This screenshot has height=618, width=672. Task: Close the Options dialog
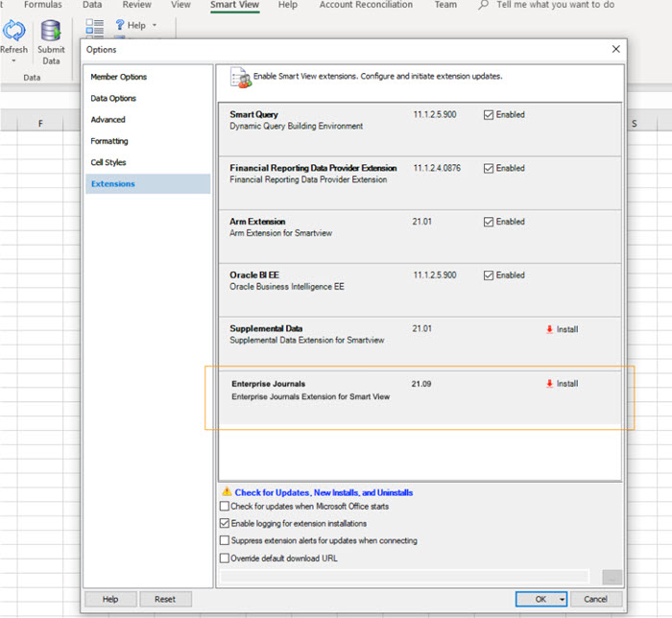(x=616, y=49)
